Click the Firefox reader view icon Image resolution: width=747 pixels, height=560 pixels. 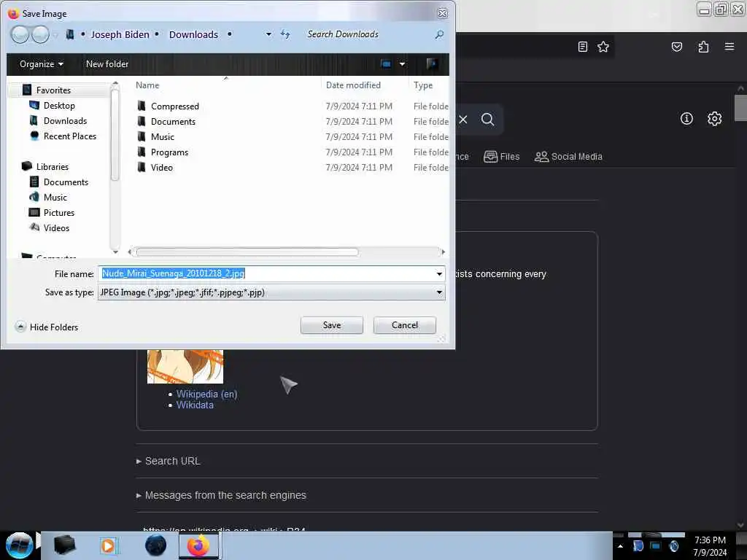click(x=582, y=47)
